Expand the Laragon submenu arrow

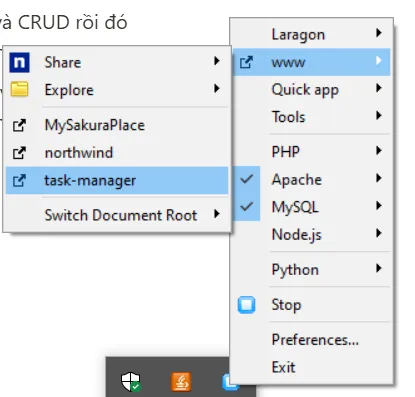378,33
